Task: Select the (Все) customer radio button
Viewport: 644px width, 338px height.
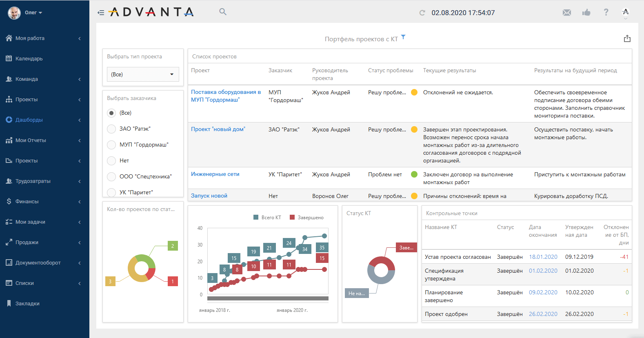Action: 111,113
